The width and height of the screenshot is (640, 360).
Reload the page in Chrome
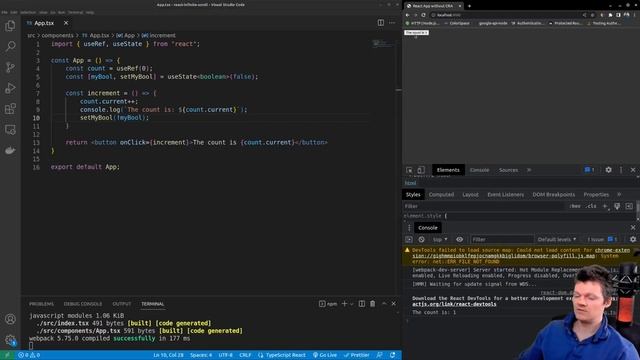(x=423, y=15)
